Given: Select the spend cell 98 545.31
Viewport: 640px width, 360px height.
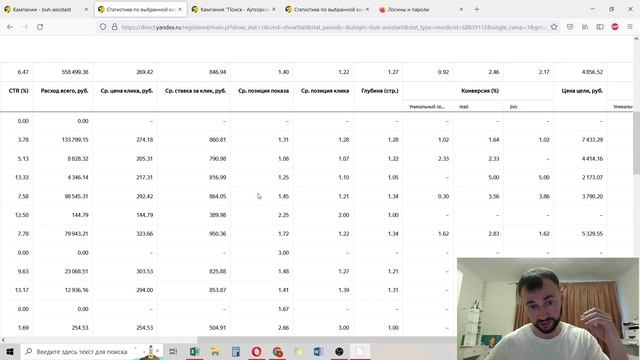Looking at the screenshot, I should click(x=76, y=196).
